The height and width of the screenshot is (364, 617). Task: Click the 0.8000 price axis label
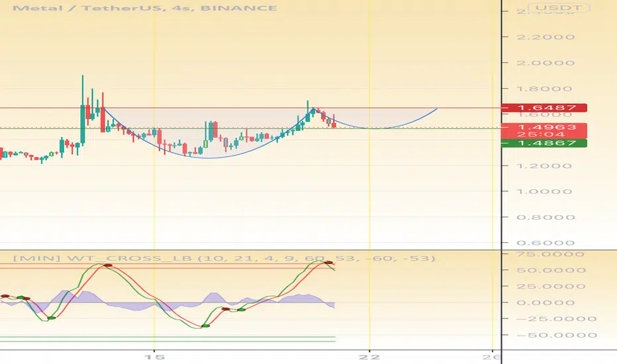(546, 217)
